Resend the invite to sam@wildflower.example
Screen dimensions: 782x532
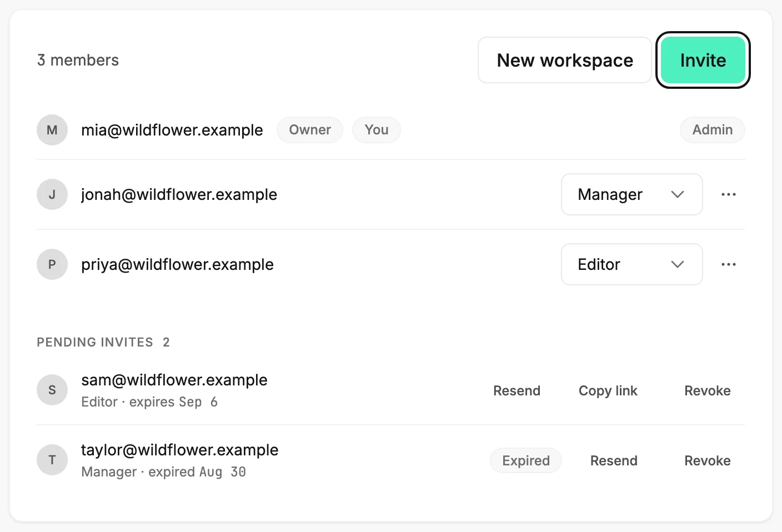517,390
